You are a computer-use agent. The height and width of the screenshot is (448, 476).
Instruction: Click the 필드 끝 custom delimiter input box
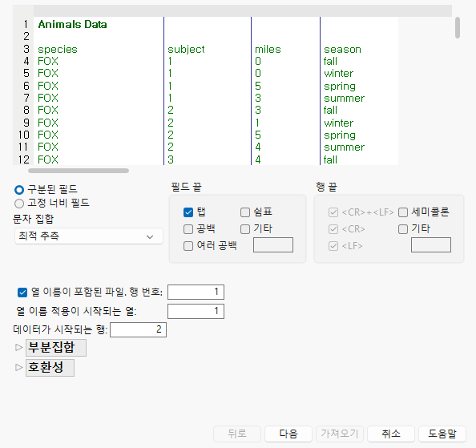click(273, 245)
